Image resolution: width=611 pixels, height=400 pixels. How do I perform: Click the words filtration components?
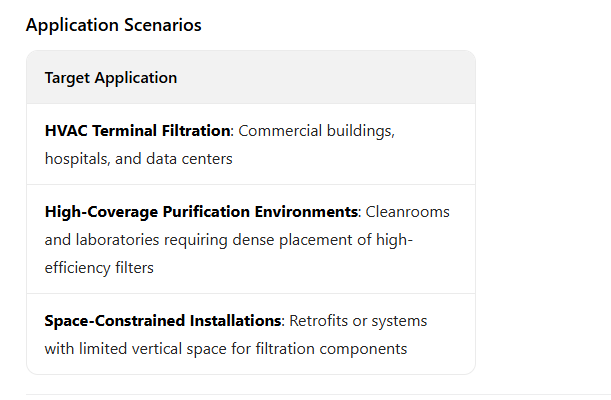[331, 349]
